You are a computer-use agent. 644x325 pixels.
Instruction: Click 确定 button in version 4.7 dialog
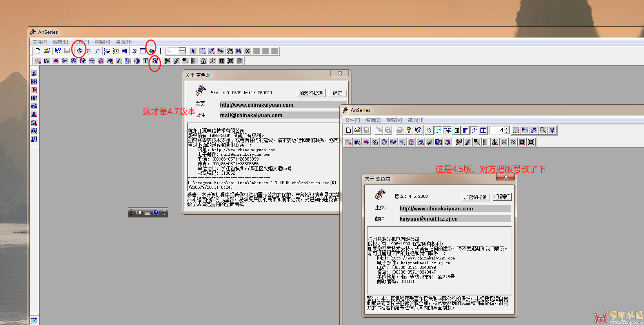click(x=337, y=93)
